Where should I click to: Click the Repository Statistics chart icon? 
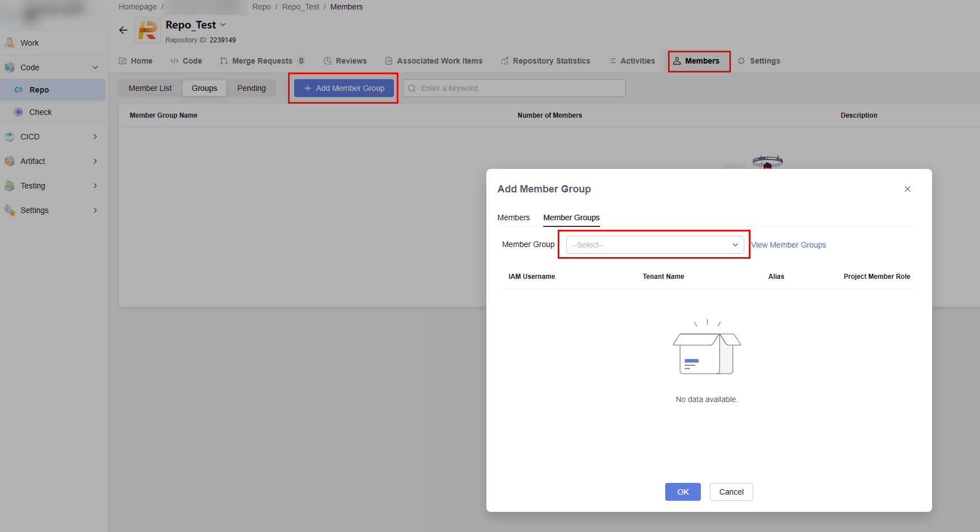point(505,61)
